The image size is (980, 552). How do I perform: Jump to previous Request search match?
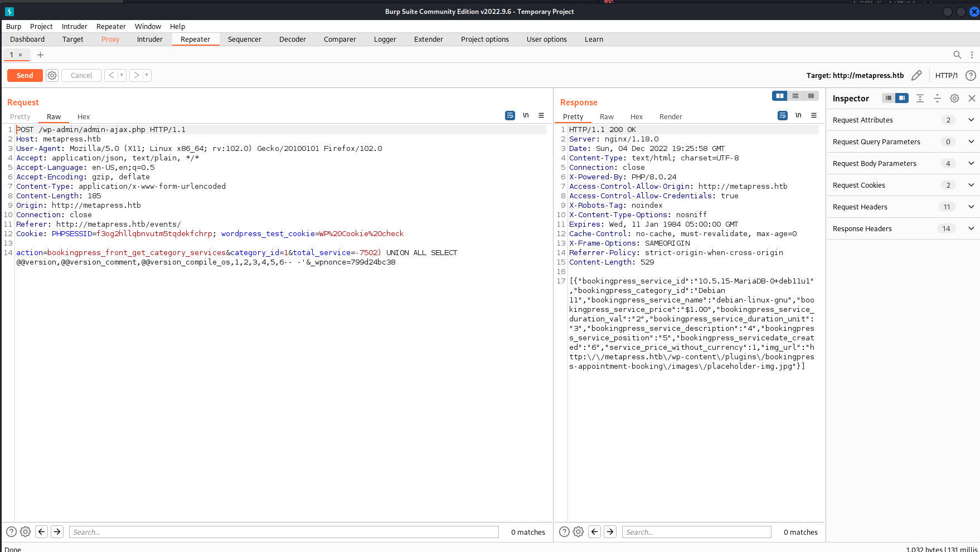coord(41,532)
